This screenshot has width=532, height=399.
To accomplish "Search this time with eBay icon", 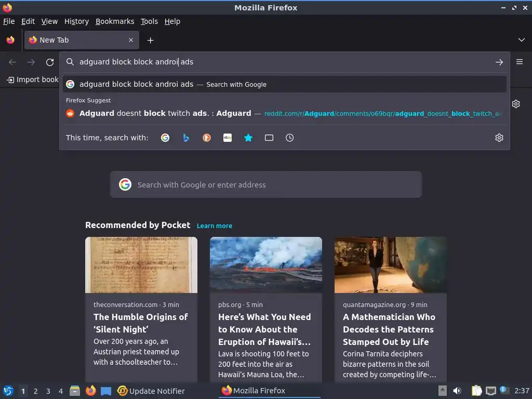I will pyautogui.click(x=228, y=138).
